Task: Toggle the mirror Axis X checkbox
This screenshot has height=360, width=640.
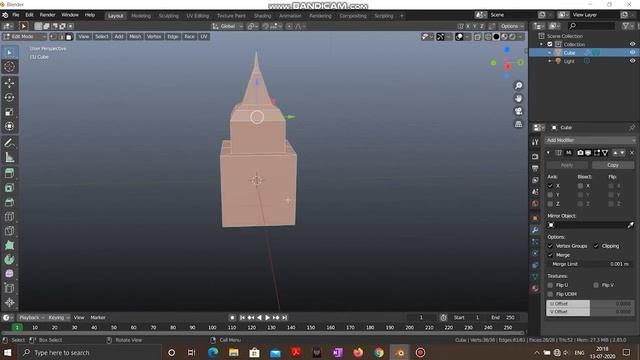Action: click(x=550, y=186)
